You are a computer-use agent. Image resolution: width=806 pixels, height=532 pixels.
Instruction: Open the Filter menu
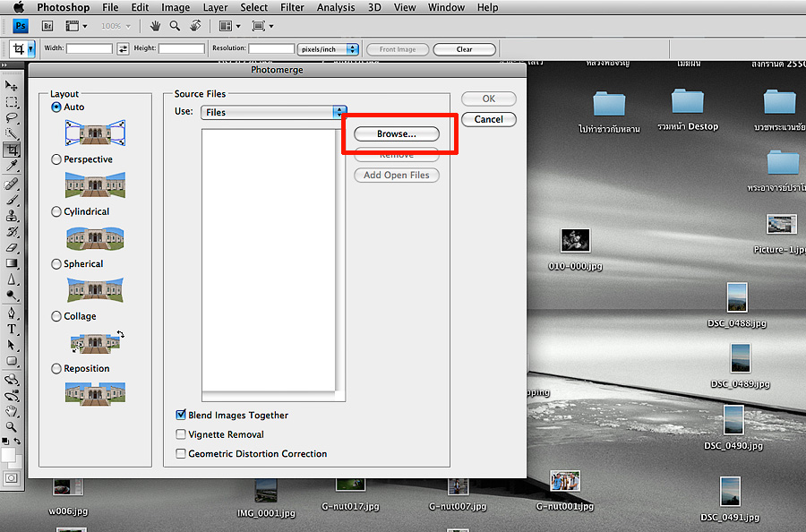(292, 7)
